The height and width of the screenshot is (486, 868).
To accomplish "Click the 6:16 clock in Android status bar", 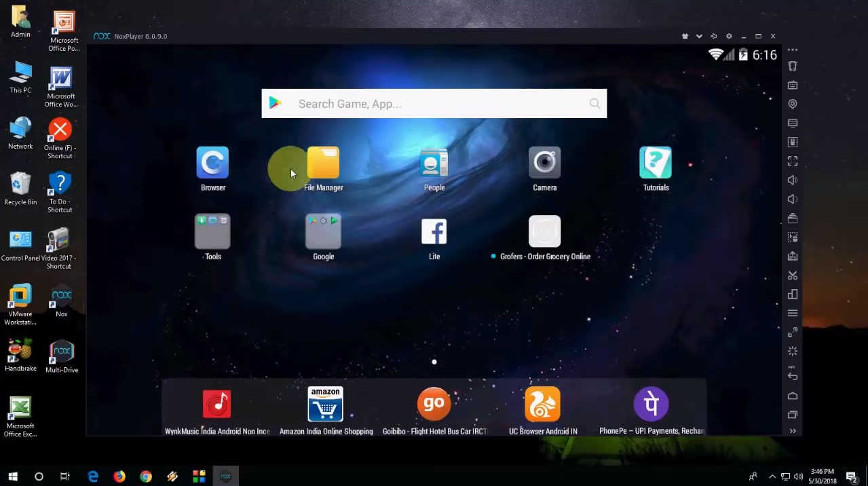I will (764, 55).
